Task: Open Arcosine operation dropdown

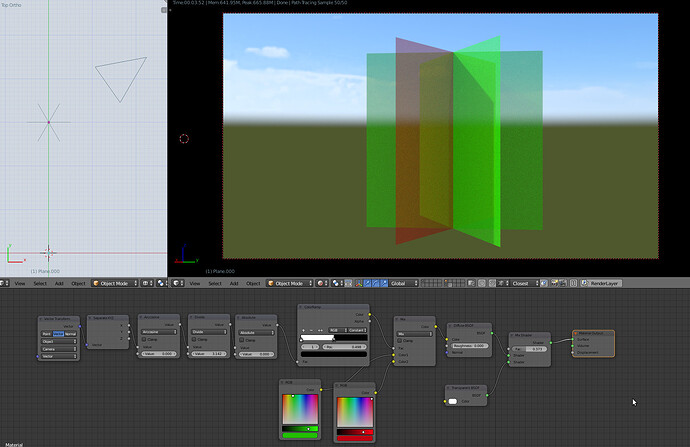Action: pyautogui.click(x=159, y=332)
